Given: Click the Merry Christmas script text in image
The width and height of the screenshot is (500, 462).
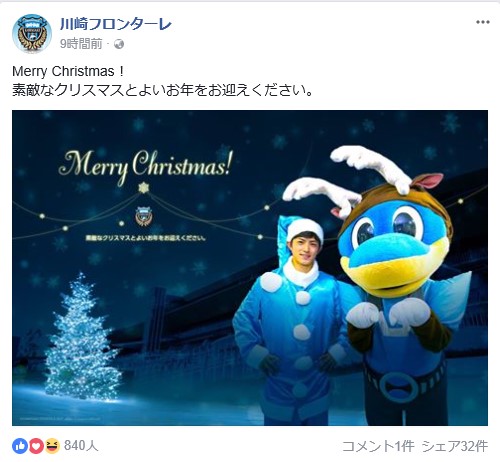Looking at the screenshot, I should pos(144,167).
